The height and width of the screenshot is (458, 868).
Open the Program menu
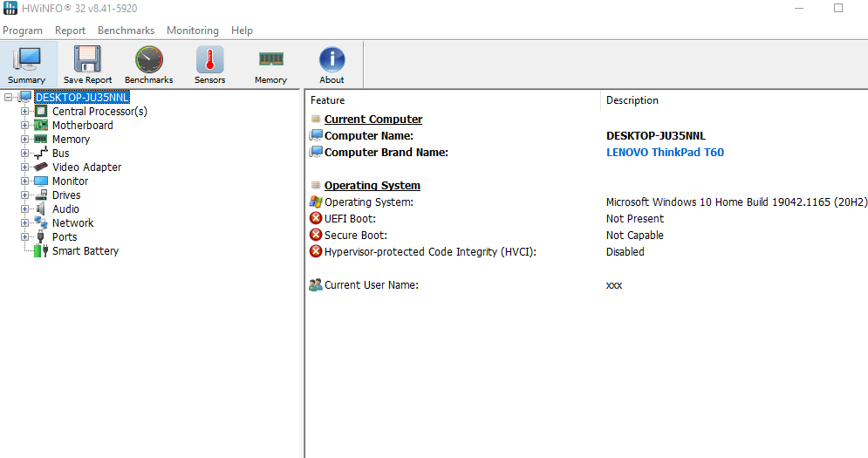pos(23,31)
